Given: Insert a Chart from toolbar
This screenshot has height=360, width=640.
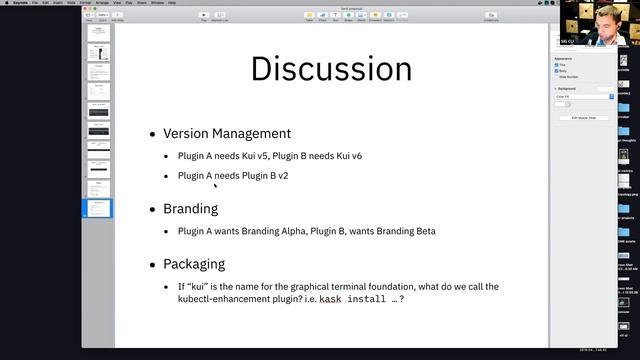Looking at the screenshot, I should pyautogui.click(x=322, y=15).
